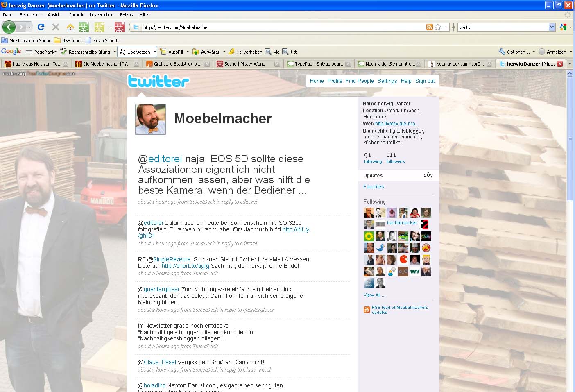Expand the Anmelden dropdown arrow

[571, 52]
